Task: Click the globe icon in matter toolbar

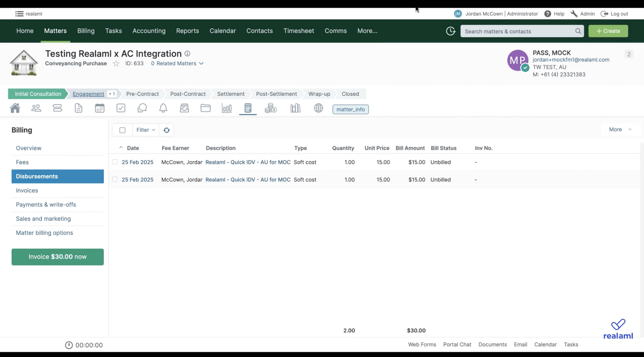Action: (318, 108)
